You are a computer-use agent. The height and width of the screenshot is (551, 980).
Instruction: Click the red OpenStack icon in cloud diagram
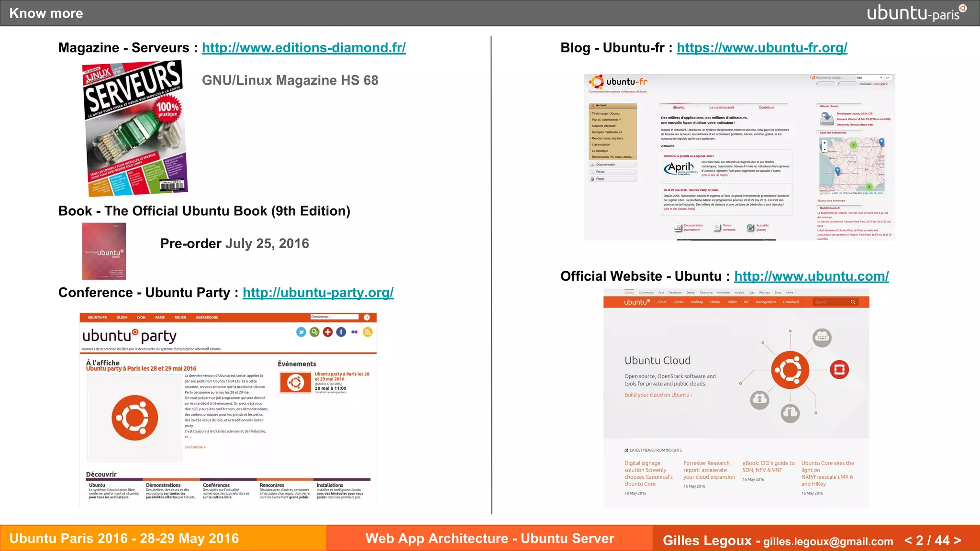click(839, 370)
